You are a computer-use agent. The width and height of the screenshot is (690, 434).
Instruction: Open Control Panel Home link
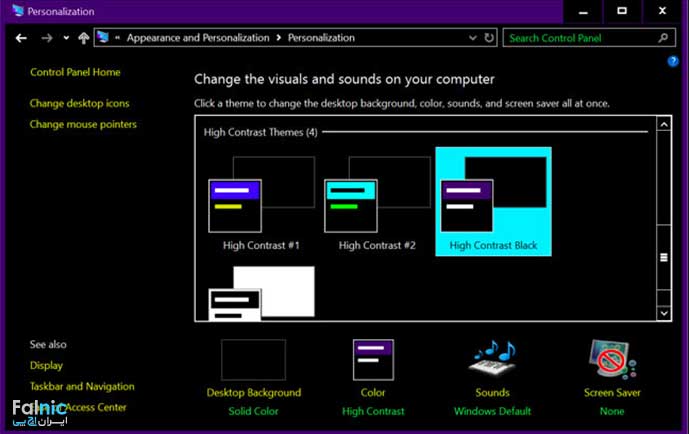[x=75, y=73]
